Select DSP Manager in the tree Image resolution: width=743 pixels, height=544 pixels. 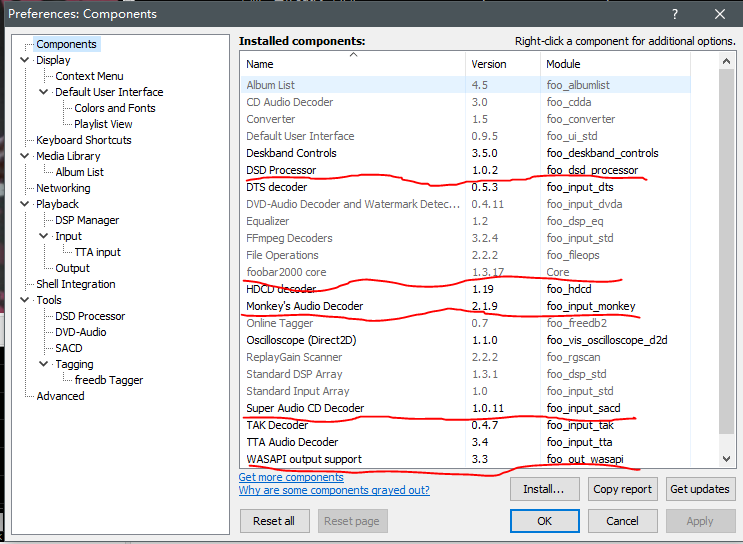point(87,220)
